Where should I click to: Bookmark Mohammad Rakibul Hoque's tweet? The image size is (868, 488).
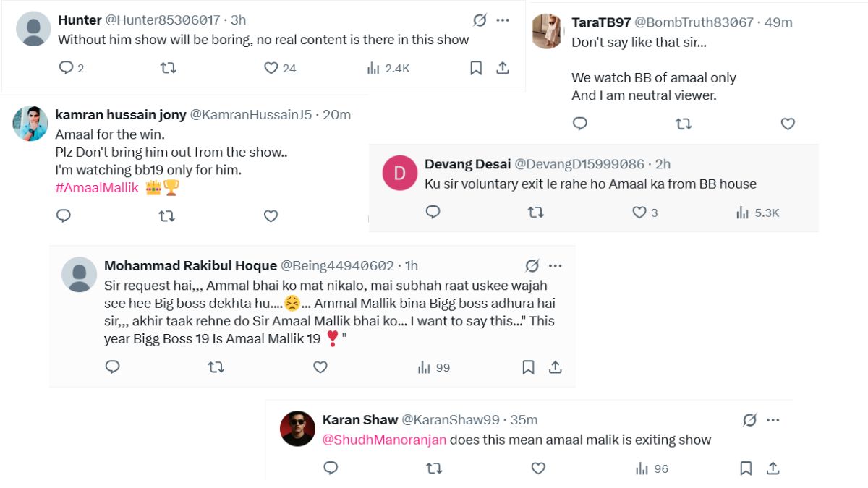click(x=528, y=367)
